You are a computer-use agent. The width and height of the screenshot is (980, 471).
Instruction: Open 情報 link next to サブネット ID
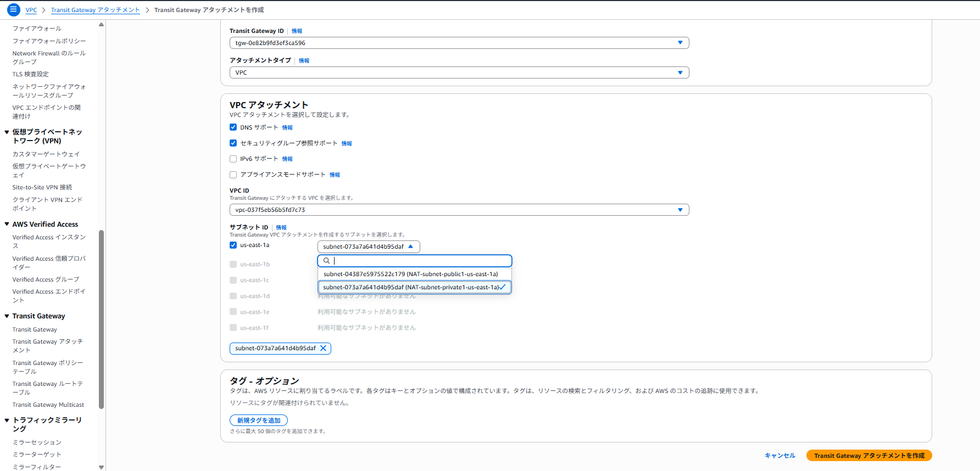[x=281, y=227]
